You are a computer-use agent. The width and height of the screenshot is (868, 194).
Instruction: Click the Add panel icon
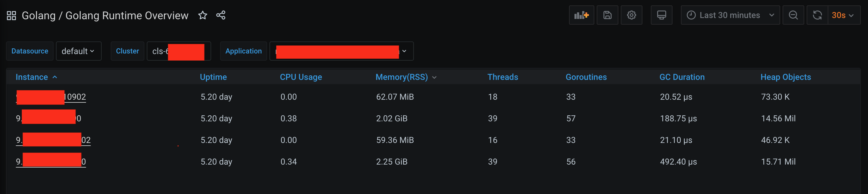click(581, 15)
